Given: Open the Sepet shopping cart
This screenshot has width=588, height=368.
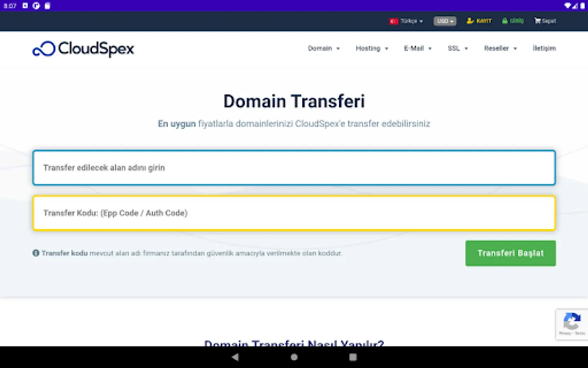Looking at the screenshot, I should [x=545, y=21].
